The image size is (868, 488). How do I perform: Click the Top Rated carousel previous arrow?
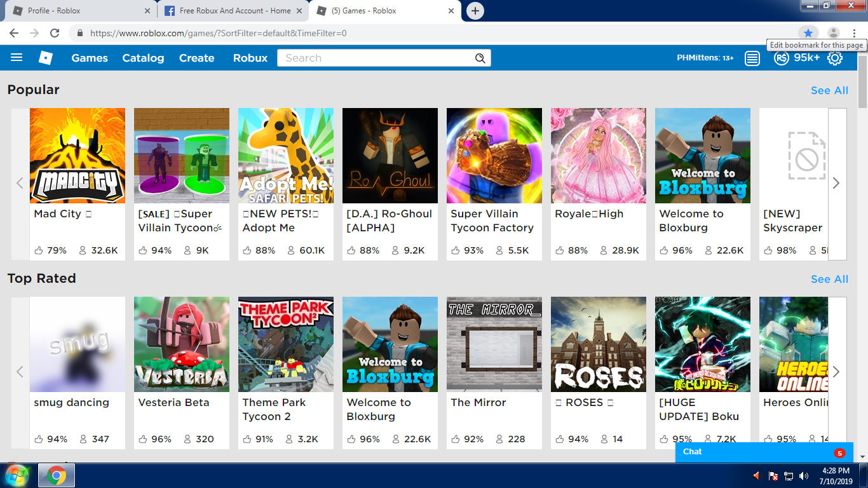[20, 372]
